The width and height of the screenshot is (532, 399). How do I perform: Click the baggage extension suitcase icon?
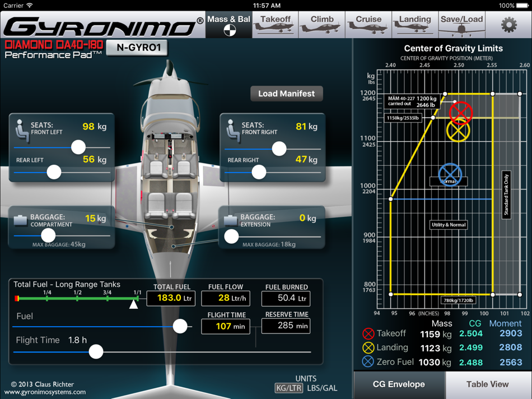pos(231,220)
